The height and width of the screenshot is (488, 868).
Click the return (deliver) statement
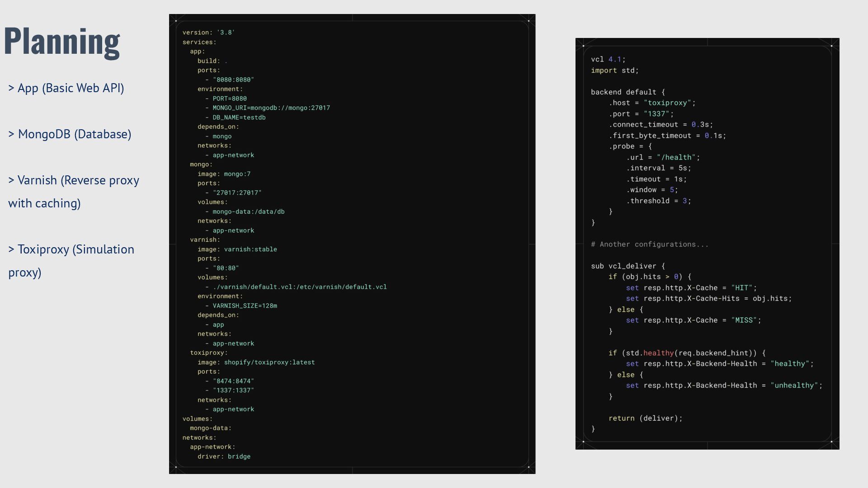[x=645, y=418]
